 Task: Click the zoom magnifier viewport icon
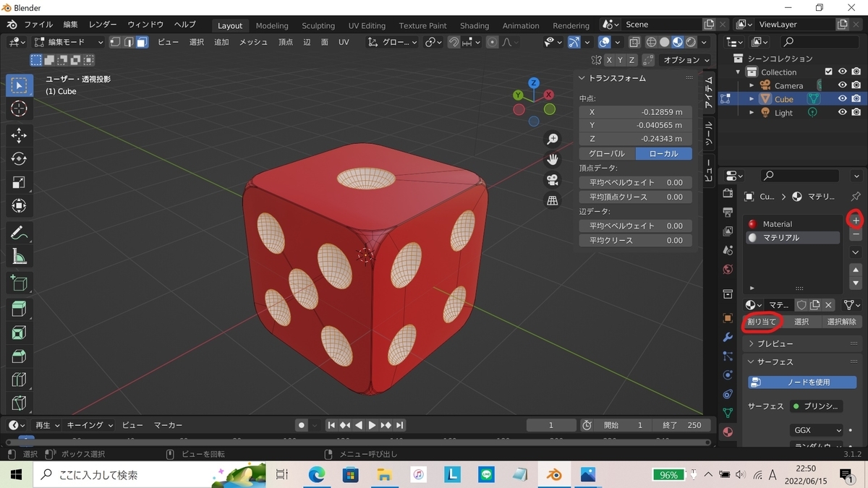(x=553, y=139)
